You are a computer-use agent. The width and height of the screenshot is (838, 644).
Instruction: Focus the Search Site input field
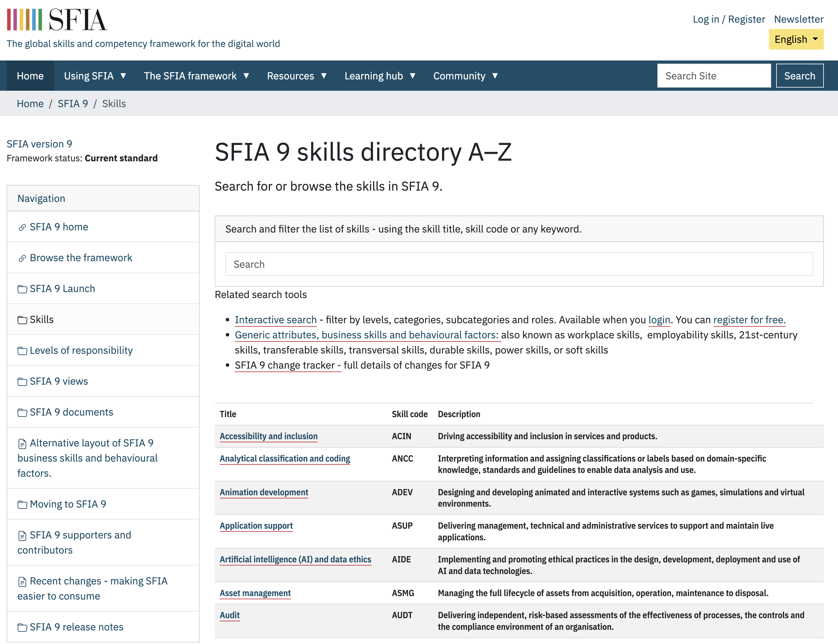(x=714, y=76)
